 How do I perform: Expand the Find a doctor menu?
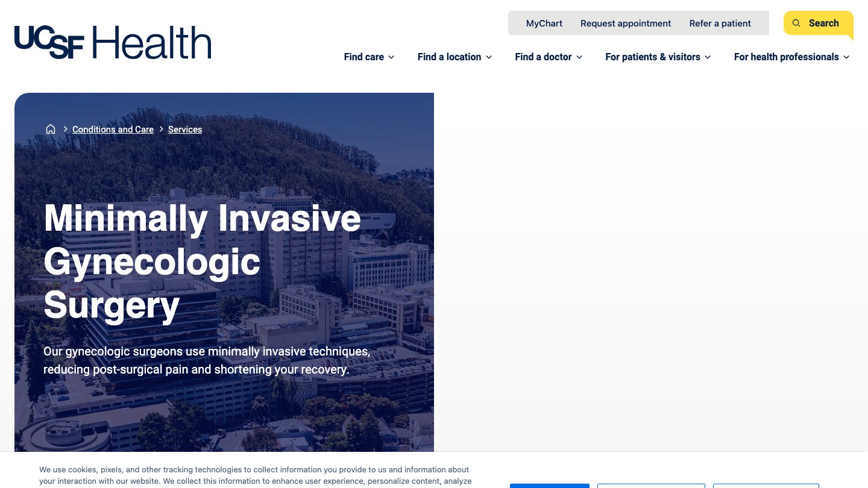pyautogui.click(x=543, y=57)
